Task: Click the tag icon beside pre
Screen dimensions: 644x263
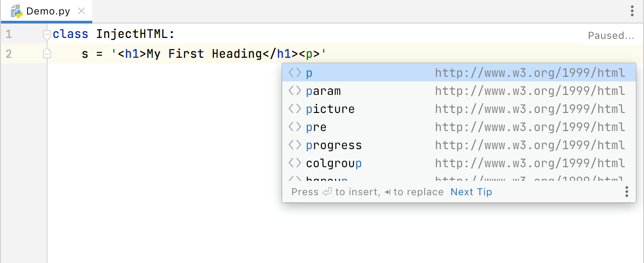Action: pos(294,127)
